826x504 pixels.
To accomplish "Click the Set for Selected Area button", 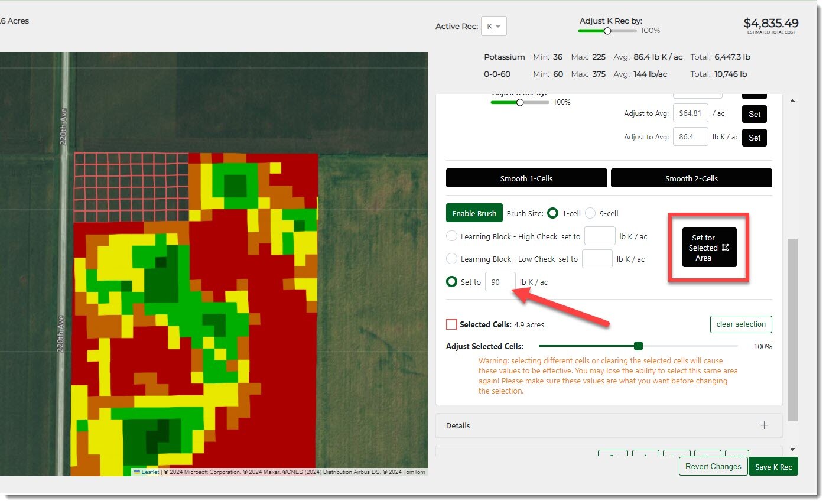I will [709, 248].
